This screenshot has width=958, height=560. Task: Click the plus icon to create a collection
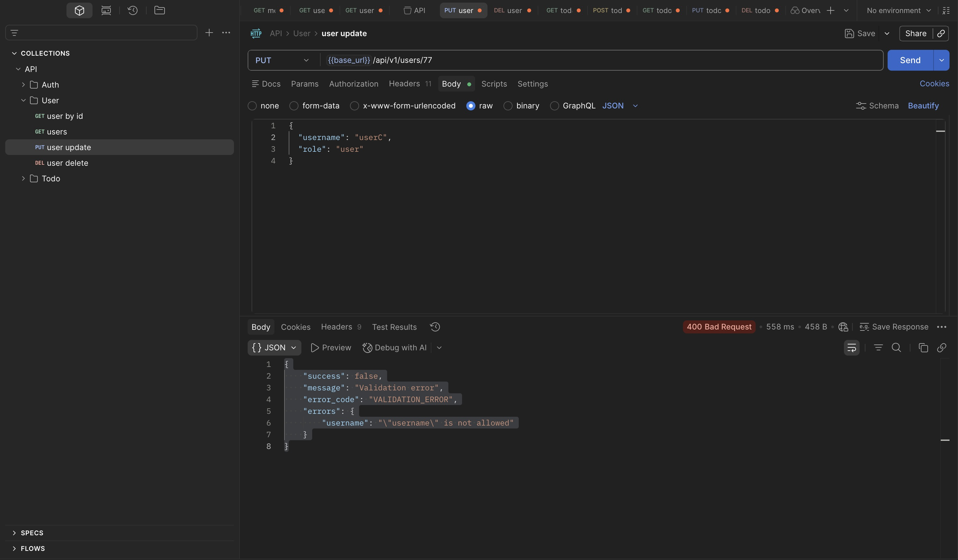(209, 33)
